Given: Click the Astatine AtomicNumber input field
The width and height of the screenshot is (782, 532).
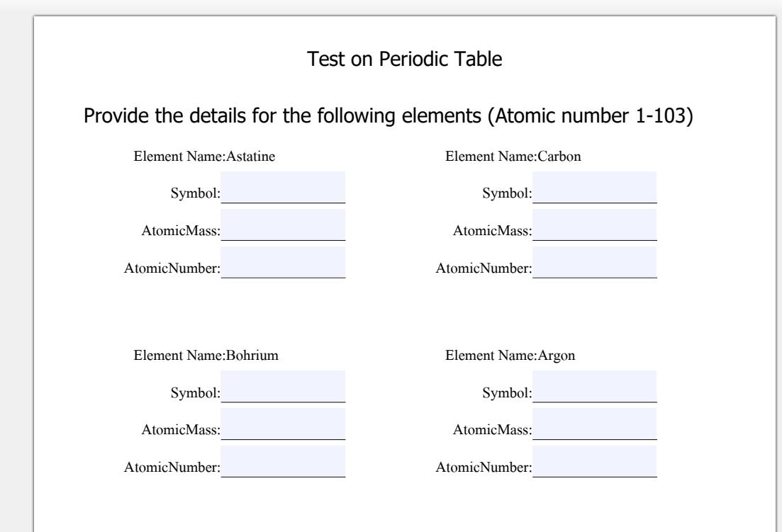Looking at the screenshot, I should tap(283, 263).
